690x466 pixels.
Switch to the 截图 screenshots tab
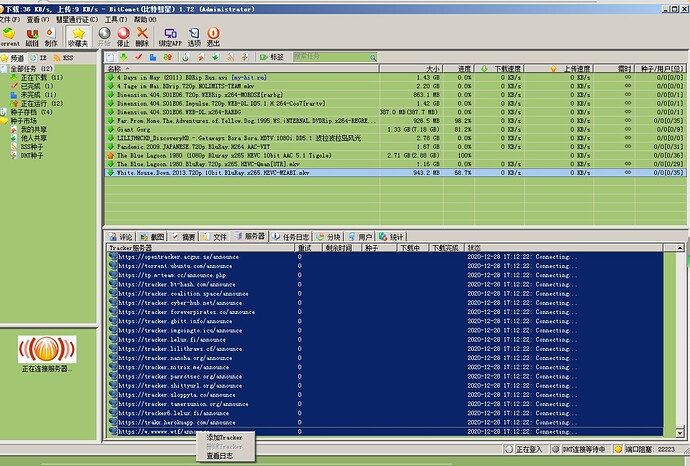(x=152, y=237)
